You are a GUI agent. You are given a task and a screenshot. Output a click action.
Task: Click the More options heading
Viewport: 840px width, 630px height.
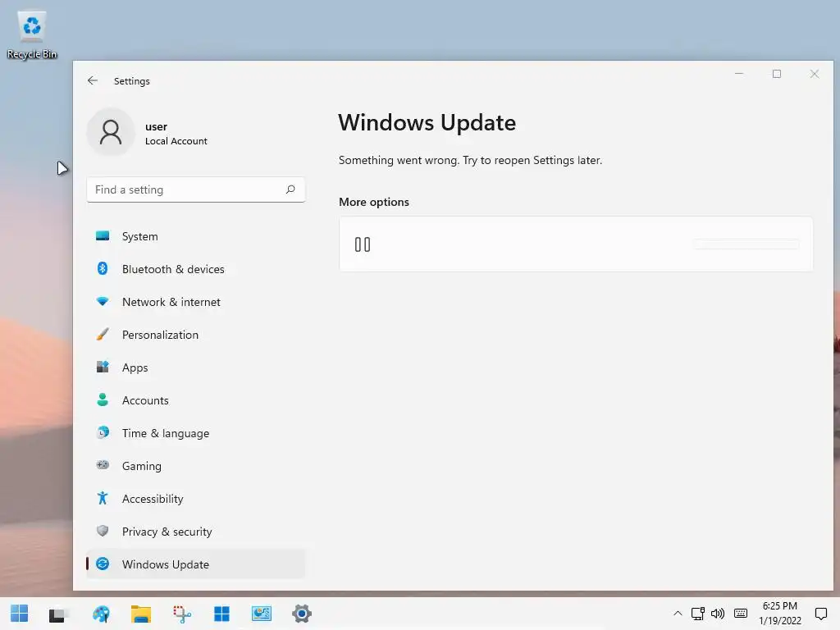coord(374,202)
